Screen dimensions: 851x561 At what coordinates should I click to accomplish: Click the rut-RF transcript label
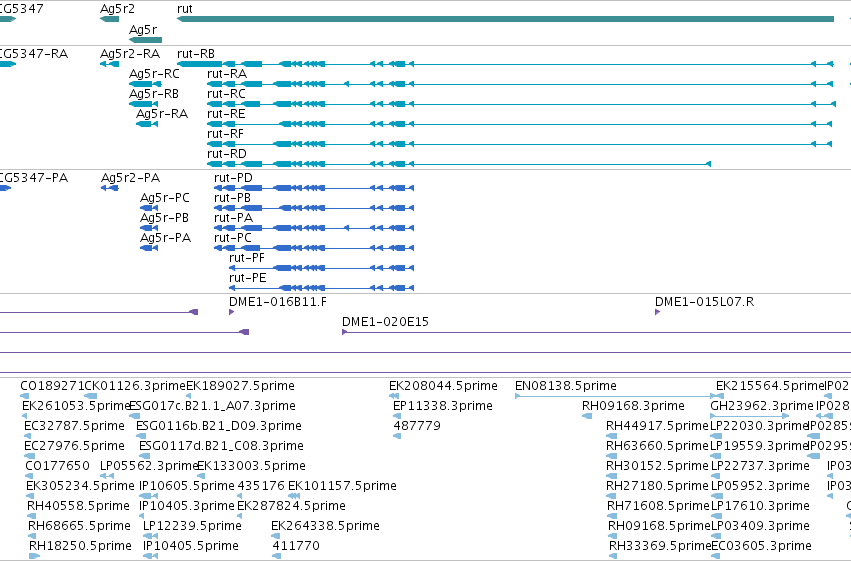tap(225, 134)
